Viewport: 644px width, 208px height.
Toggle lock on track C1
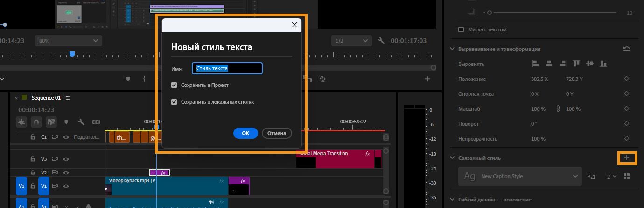pos(33,137)
